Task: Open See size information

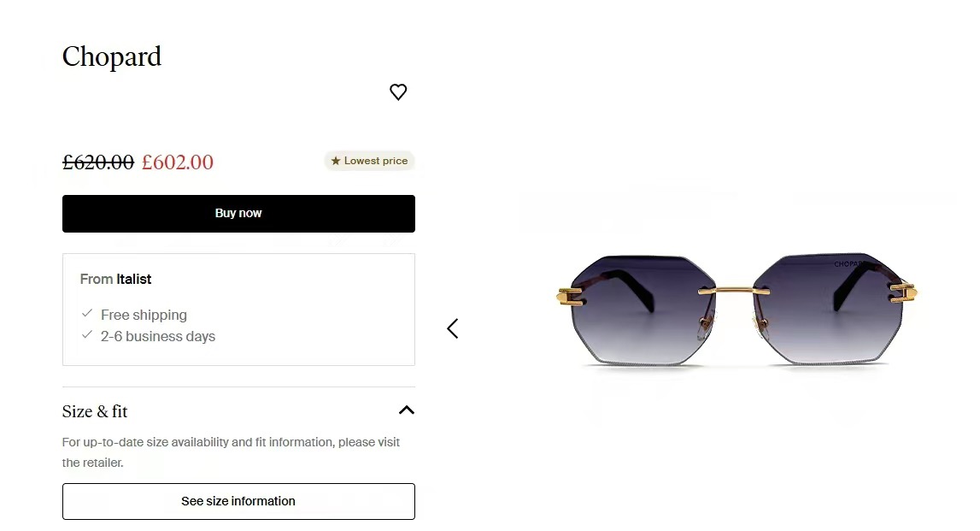Action: point(238,501)
